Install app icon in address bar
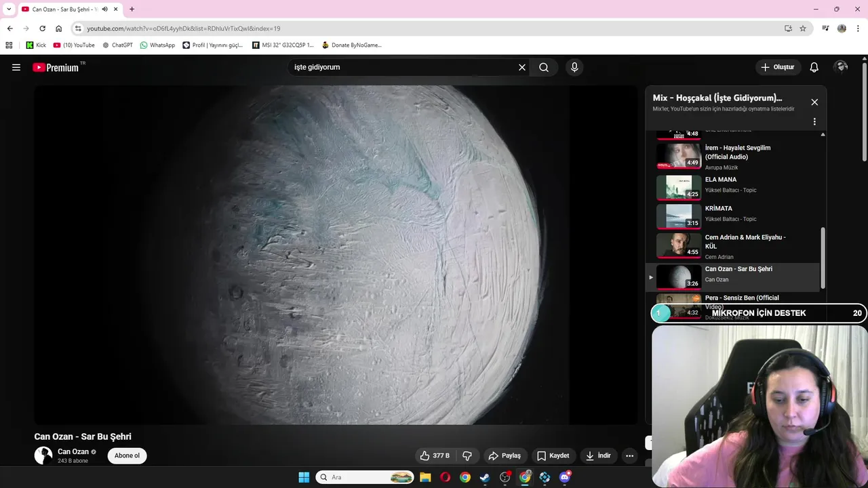This screenshot has height=488, width=868. click(x=788, y=28)
